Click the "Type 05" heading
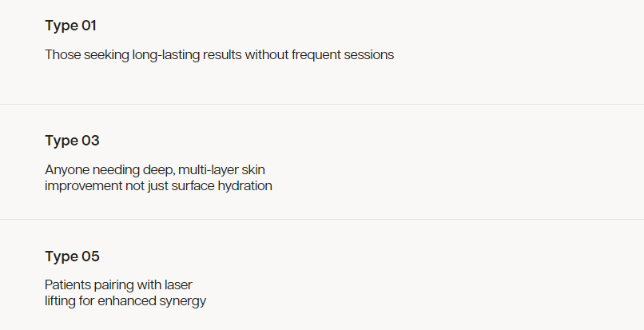This screenshot has height=330, width=644. click(x=72, y=256)
